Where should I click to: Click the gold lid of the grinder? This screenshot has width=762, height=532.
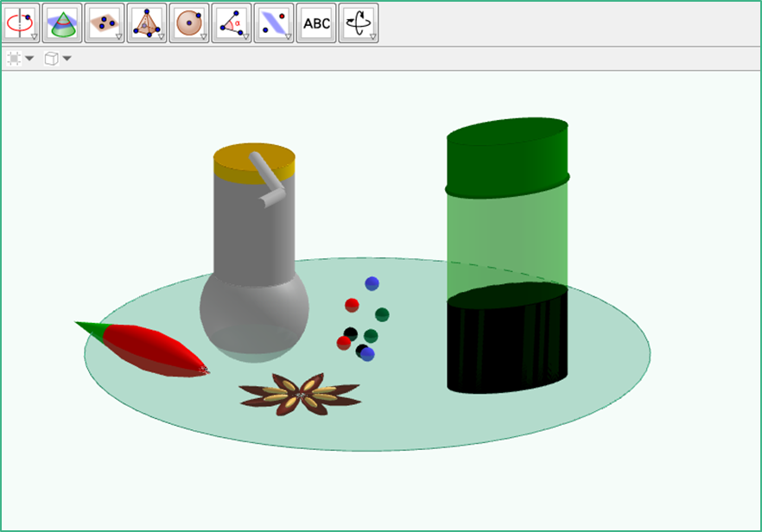tap(254, 162)
